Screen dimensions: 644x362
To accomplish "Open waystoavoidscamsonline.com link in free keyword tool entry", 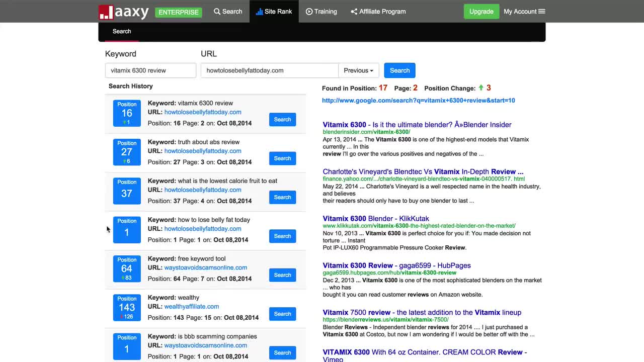I will (206, 267).
